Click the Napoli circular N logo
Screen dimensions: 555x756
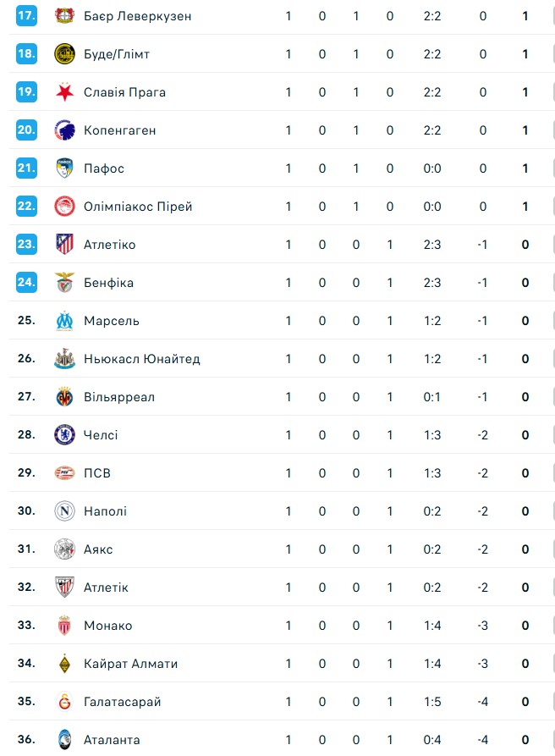(64, 511)
